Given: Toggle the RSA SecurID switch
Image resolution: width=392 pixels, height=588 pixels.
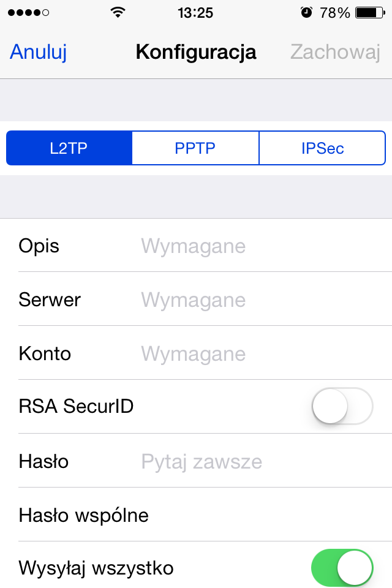Looking at the screenshot, I should (342, 406).
